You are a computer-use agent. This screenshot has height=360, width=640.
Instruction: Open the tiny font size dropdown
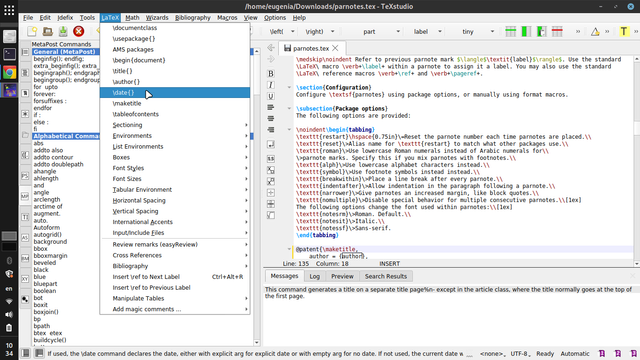tap(478, 31)
